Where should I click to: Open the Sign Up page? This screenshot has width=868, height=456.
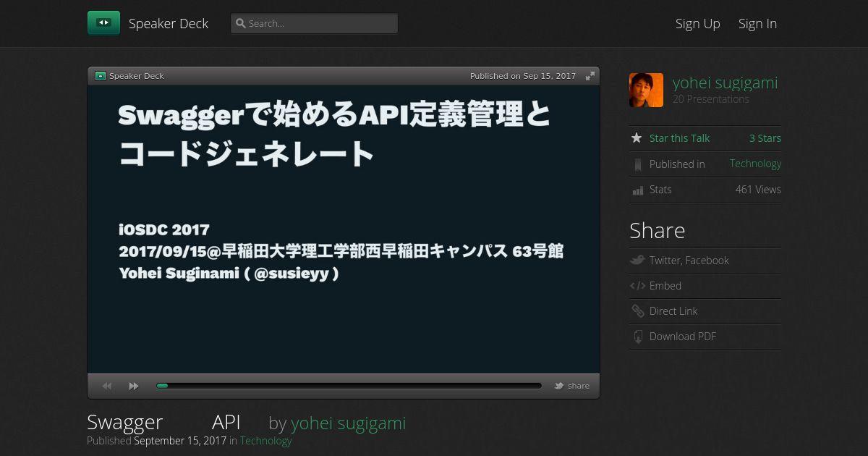[x=698, y=23]
